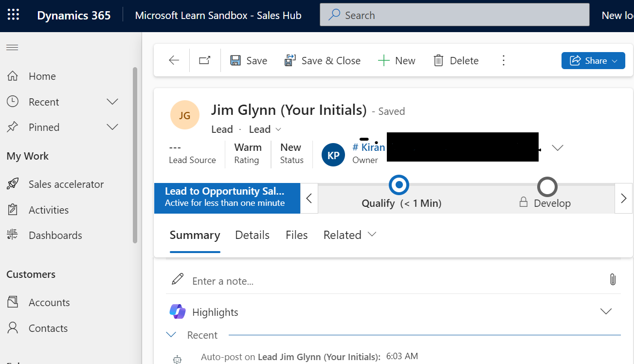Click the Contacts person icon
The image size is (634, 364).
tap(13, 328)
